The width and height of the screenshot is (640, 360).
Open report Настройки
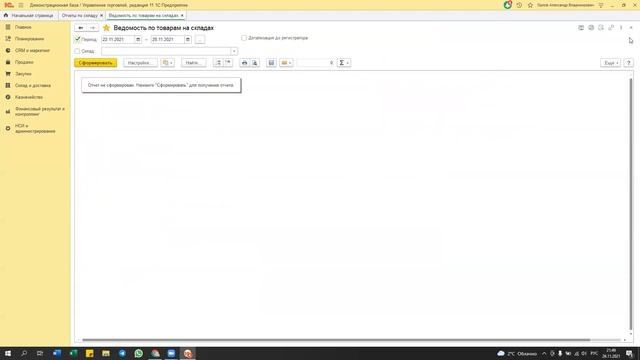point(140,63)
